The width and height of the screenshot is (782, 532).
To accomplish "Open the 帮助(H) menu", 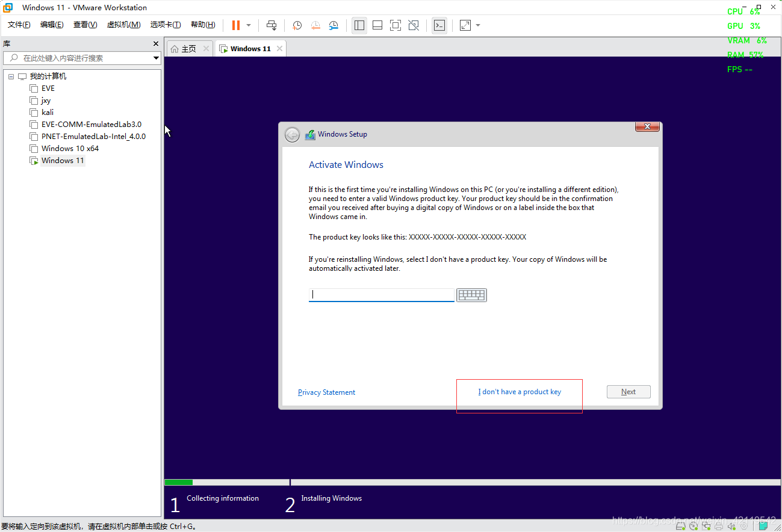I will [203, 25].
